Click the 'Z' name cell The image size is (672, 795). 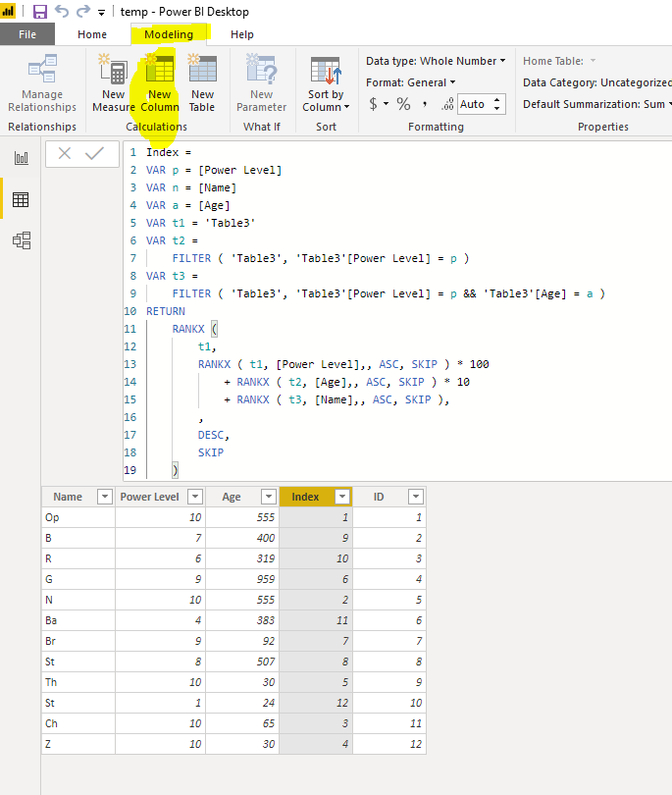pyautogui.click(x=78, y=744)
